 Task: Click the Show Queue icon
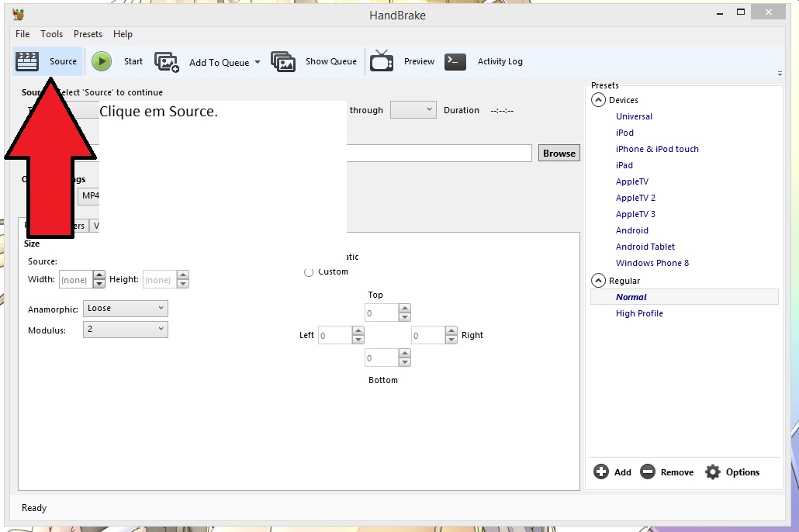(x=283, y=62)
